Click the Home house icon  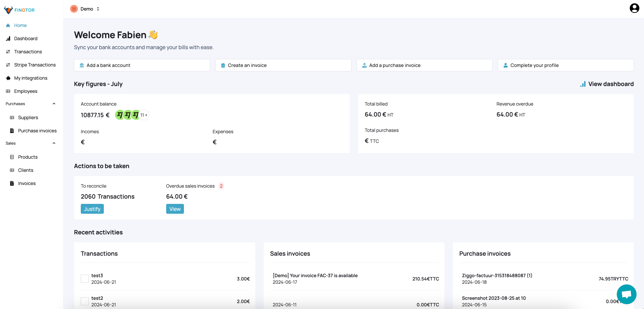(x=8, y=25)
